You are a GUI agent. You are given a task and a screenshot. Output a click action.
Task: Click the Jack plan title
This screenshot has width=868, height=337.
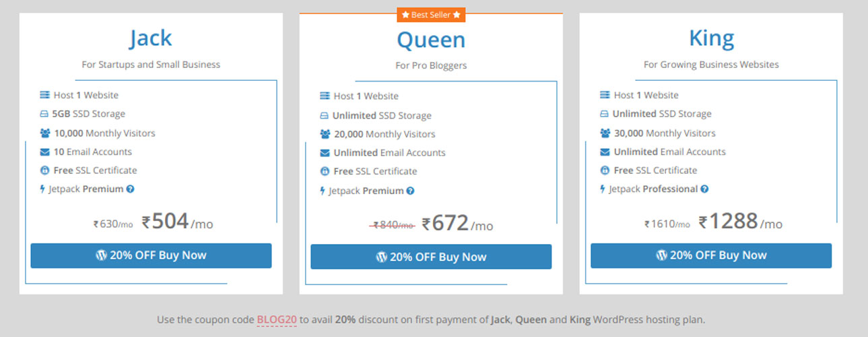(x=151, y=38)
